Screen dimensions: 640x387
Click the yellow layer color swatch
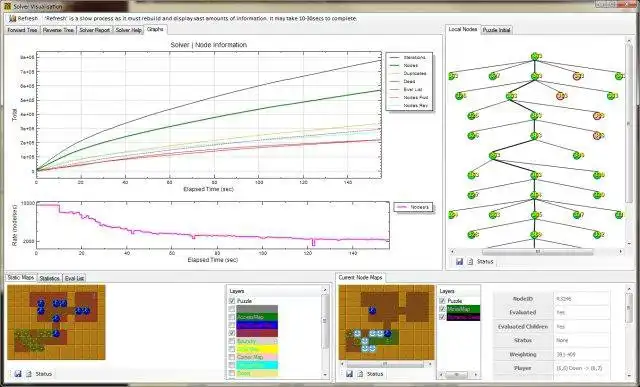click(257, 349)
